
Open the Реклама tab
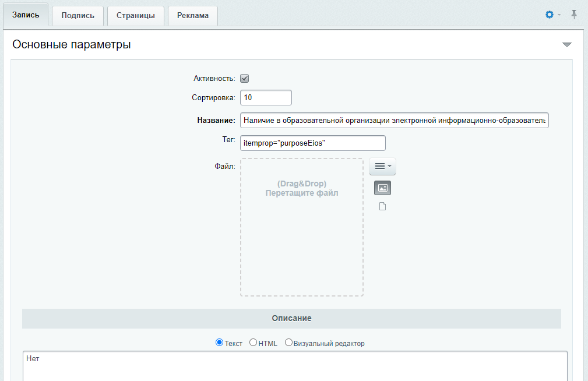tap(193, 16)
